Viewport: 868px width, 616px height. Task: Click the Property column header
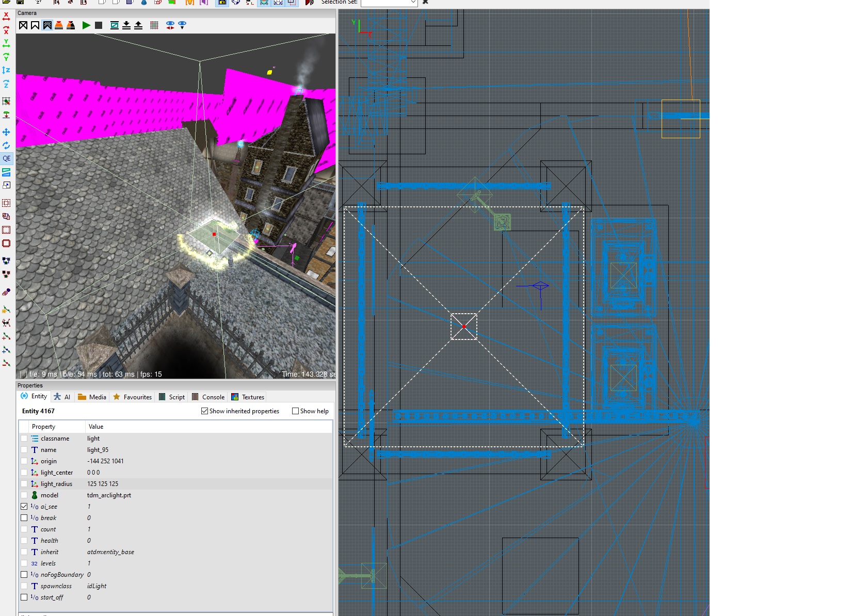click(x=44, y=427)
